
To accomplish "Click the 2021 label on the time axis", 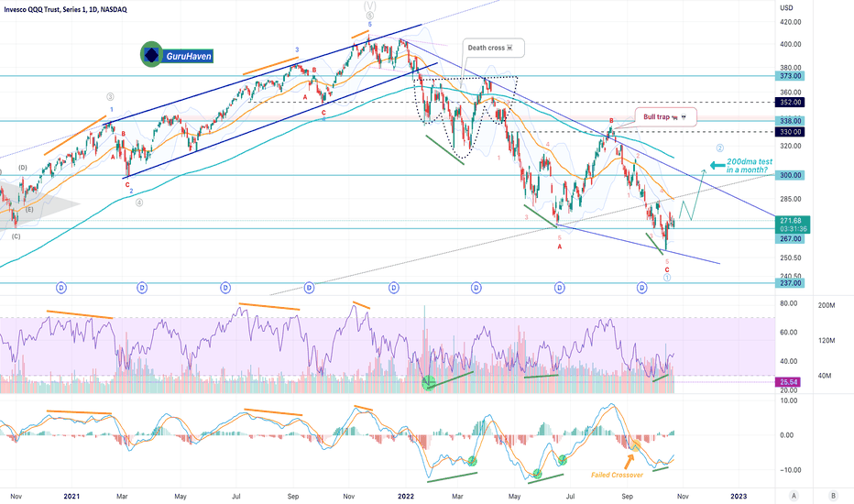I will (71, 497).
